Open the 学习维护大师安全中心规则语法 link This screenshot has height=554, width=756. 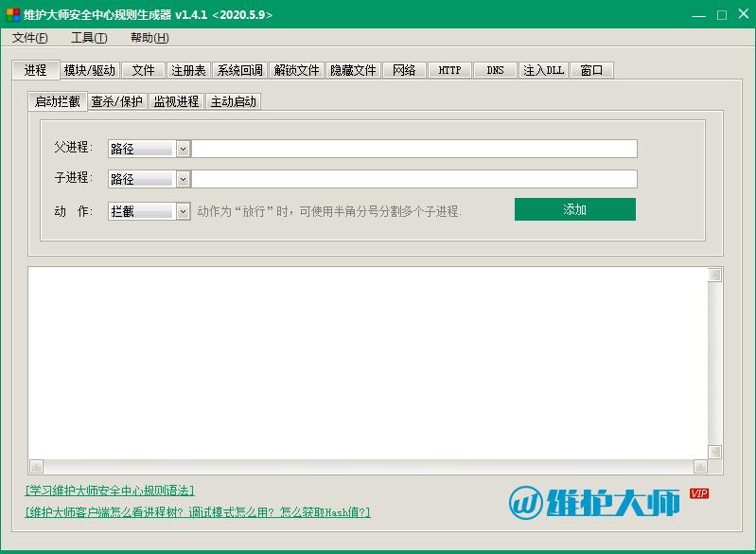point(110,491)
